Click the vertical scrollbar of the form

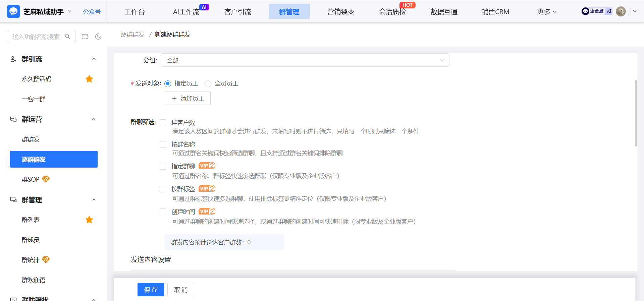click(636, 113)
